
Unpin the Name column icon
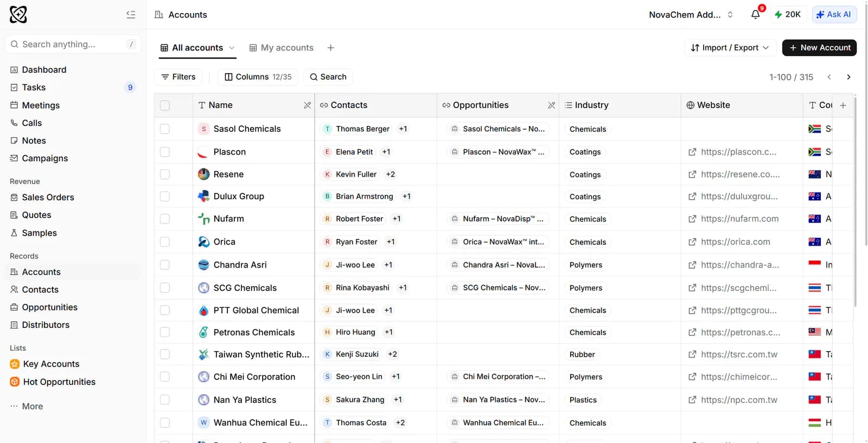308,105
